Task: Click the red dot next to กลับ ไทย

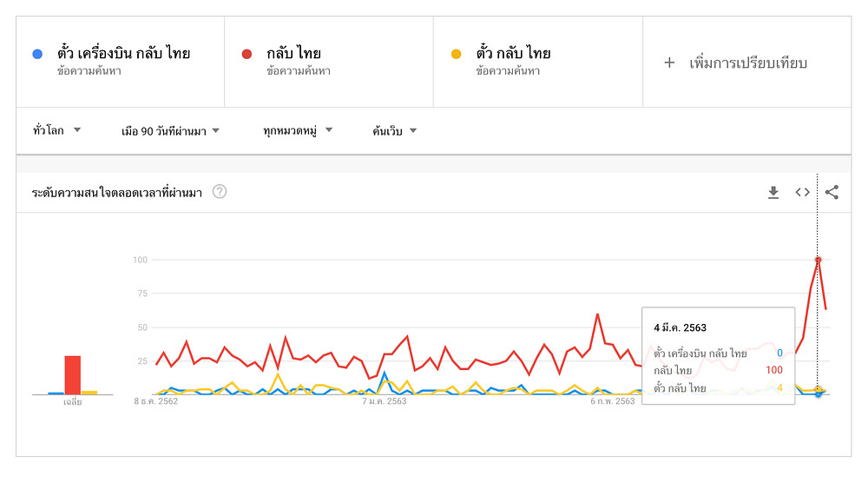Action: click(x=247, y=54)
